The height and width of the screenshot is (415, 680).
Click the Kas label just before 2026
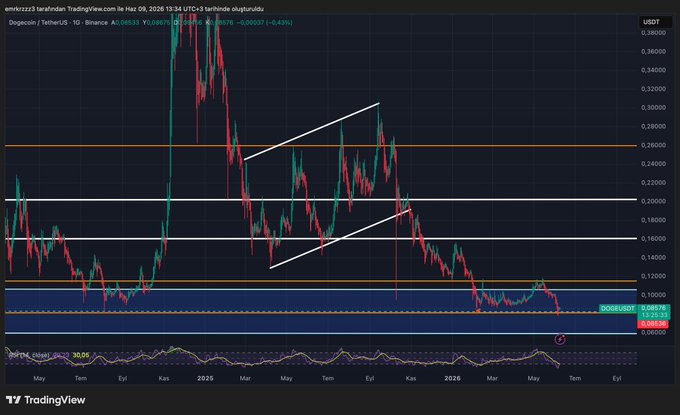(411, 378)
